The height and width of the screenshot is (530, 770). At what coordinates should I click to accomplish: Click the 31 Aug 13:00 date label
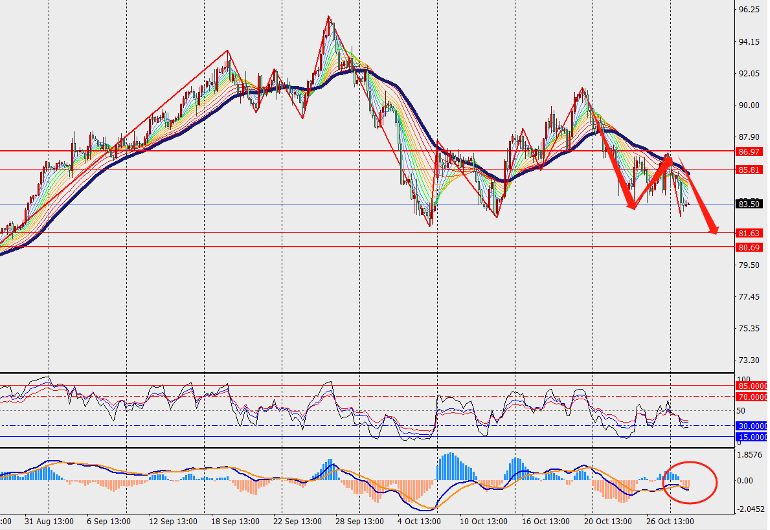(x=49, y=522)
